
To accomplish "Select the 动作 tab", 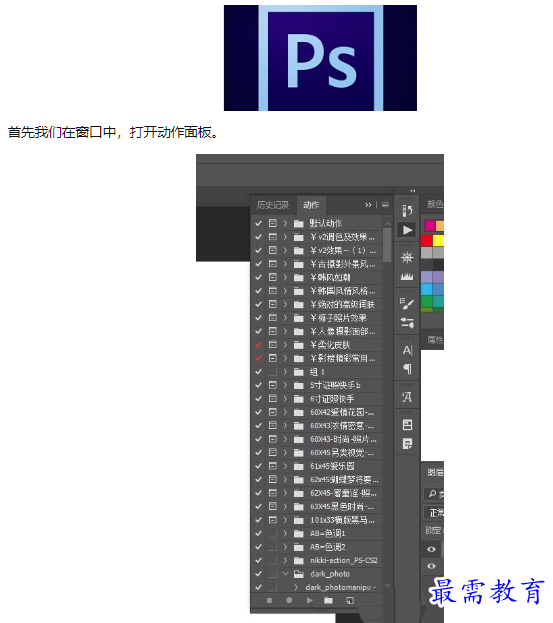I will click(x=311, y=205).
